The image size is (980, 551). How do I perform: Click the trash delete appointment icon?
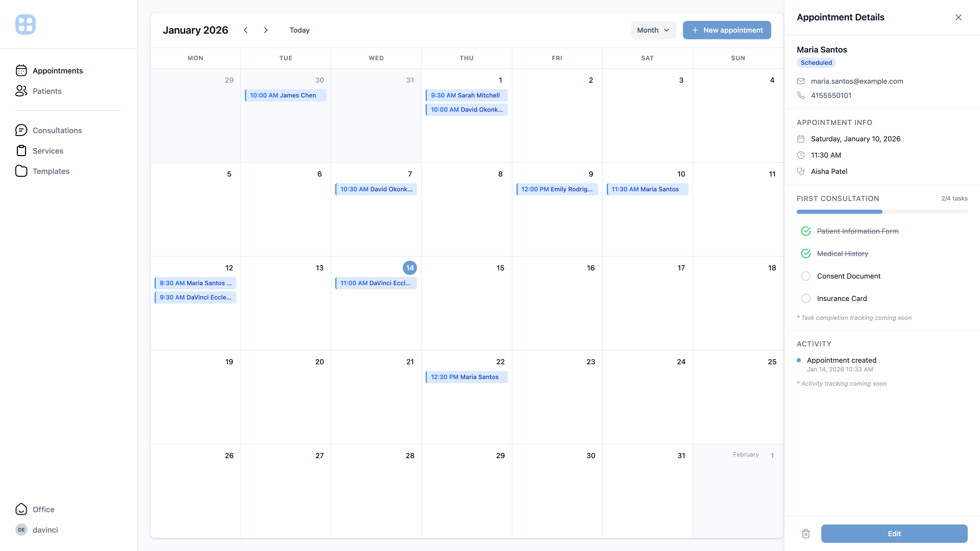(x=805, y=533)
